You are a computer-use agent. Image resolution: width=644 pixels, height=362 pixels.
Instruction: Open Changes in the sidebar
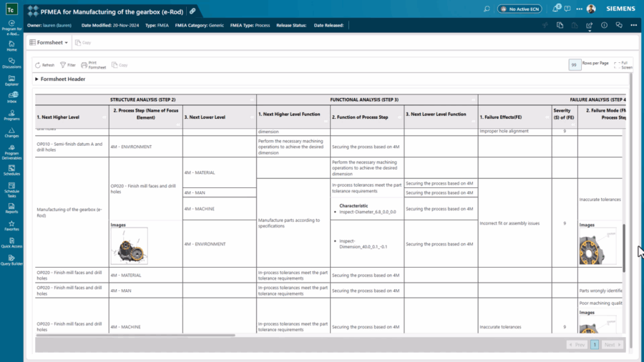pyautogui.click(x=11, y=132)
